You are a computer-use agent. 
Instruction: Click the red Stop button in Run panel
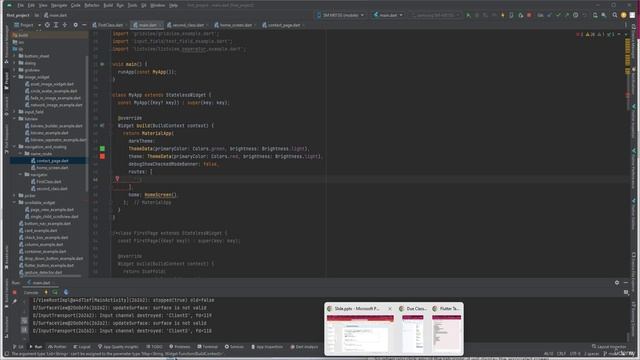point(15,293)
